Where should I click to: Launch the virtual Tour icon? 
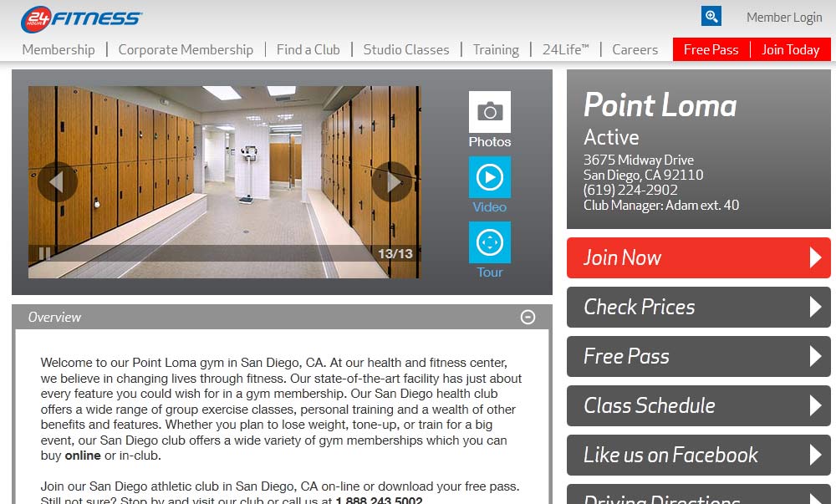tap(489, 242)
